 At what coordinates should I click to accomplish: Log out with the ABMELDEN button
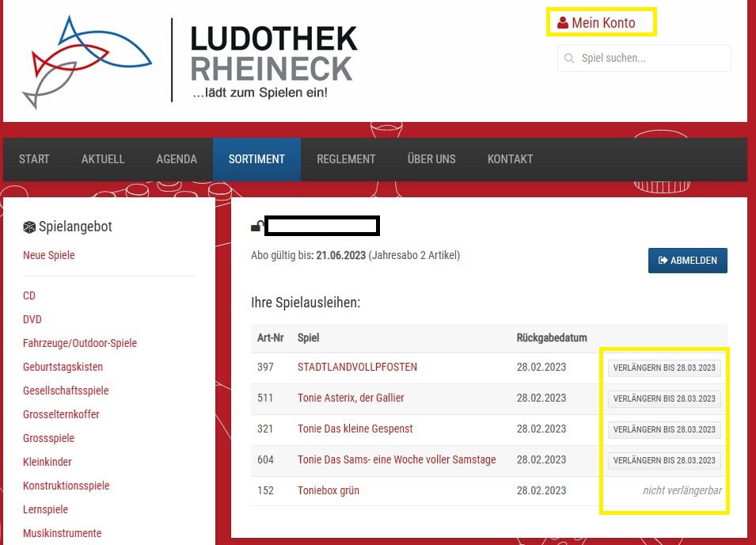[688, 261]
